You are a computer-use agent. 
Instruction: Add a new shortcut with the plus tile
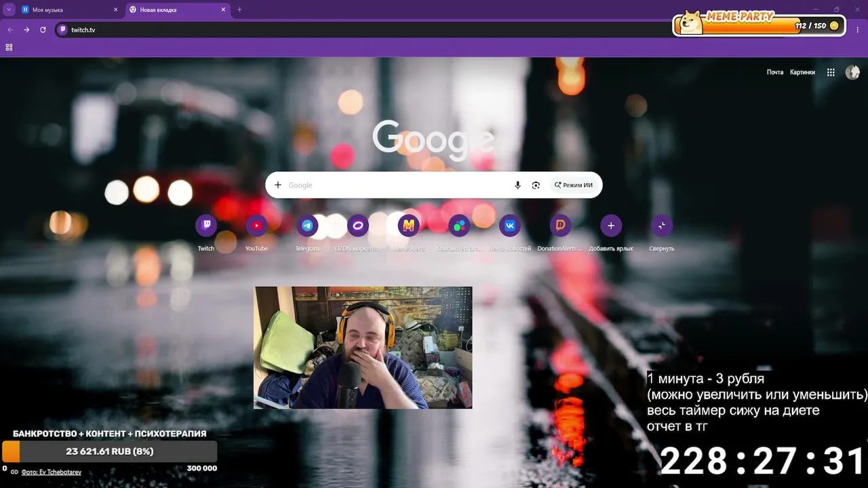611,226
